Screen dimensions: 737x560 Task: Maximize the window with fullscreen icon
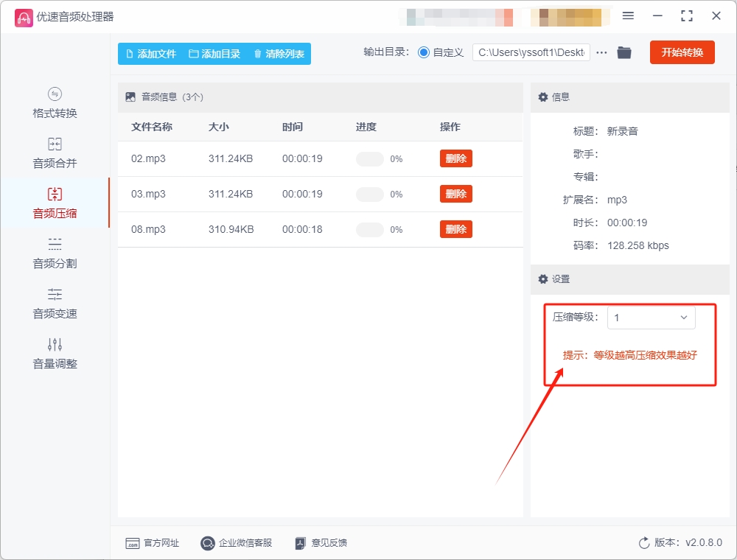tap(687, 16)
